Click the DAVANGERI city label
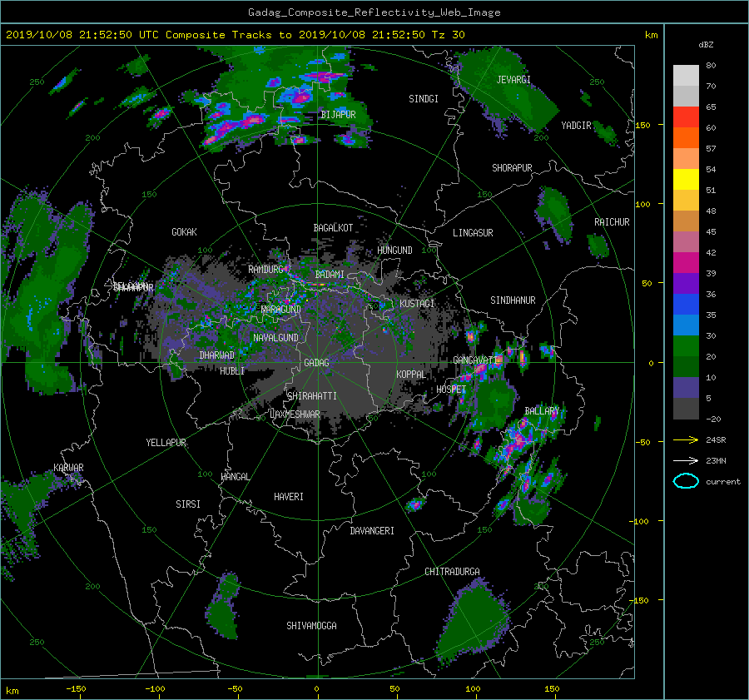The width and height of the screenshot is (749, 700). (372, 531)
